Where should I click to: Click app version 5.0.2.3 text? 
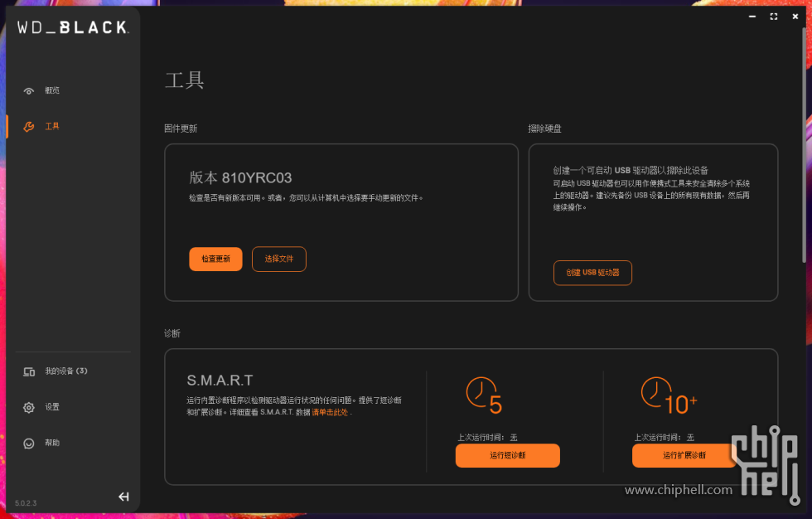[26, 503]
